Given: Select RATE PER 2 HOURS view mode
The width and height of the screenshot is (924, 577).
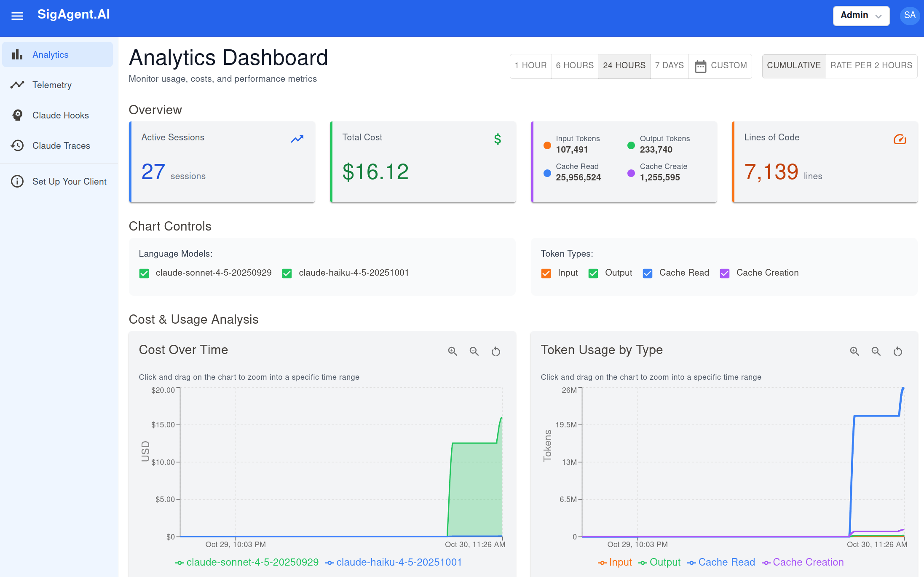Looking at the screenshot, I should (871, 66).
